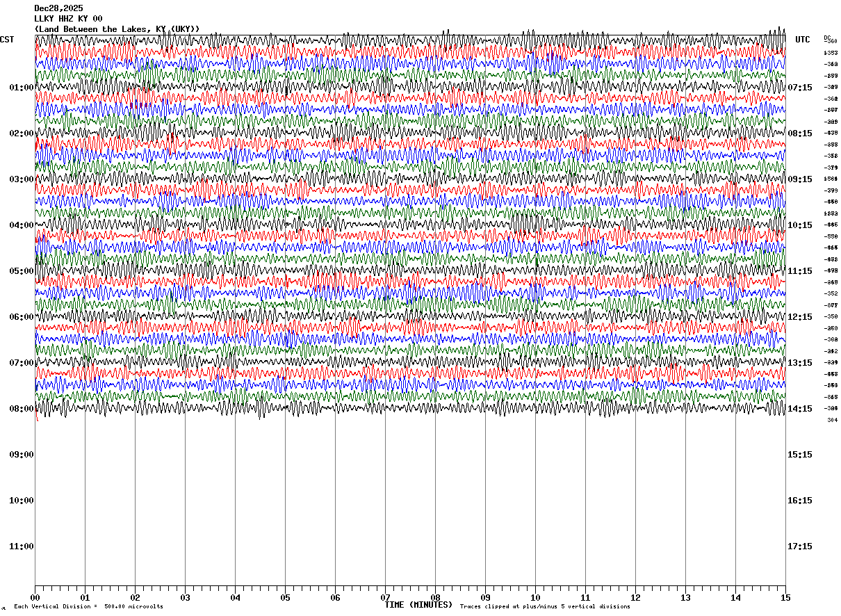Click minute tick label 02 on the axis
The height and width of the screenshot is (616, 841).
coord(135,598)
